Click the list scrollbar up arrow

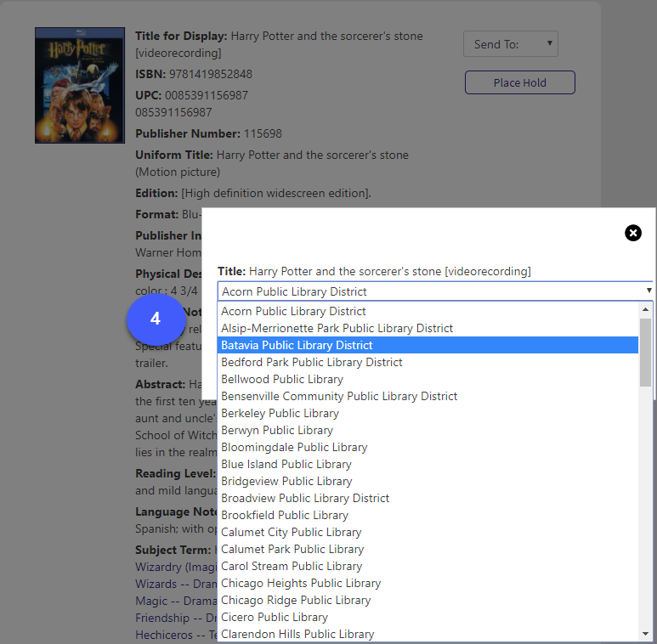click(645, 309)
